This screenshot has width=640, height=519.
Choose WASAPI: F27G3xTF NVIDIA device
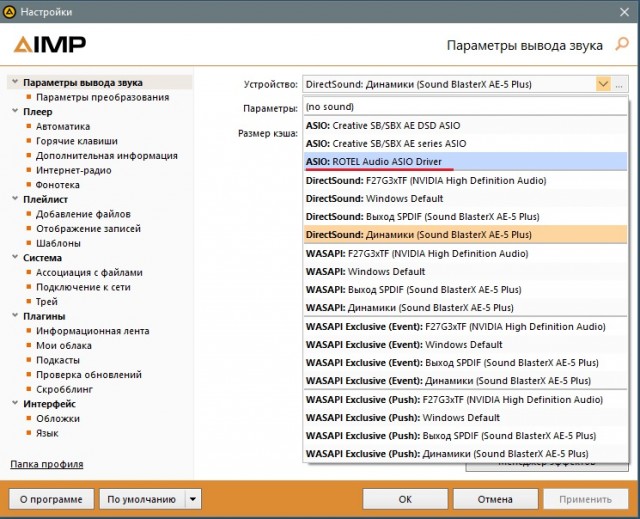click(x=465, y=253)
